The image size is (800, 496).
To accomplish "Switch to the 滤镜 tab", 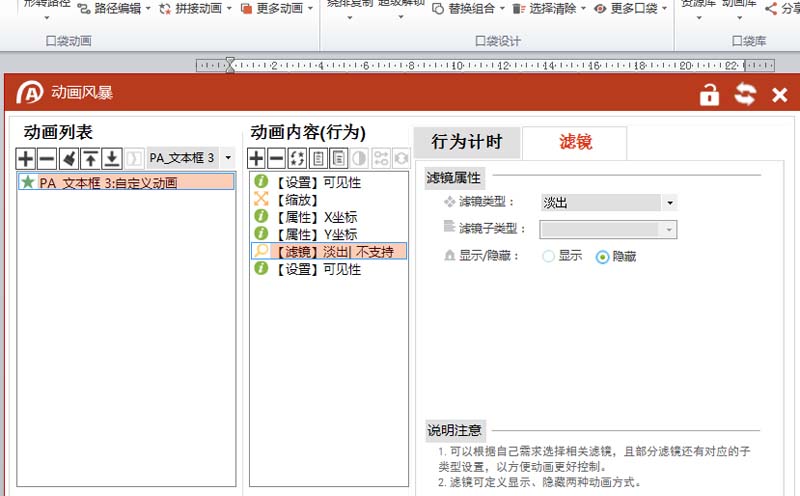I will click(x=575, y=142).
